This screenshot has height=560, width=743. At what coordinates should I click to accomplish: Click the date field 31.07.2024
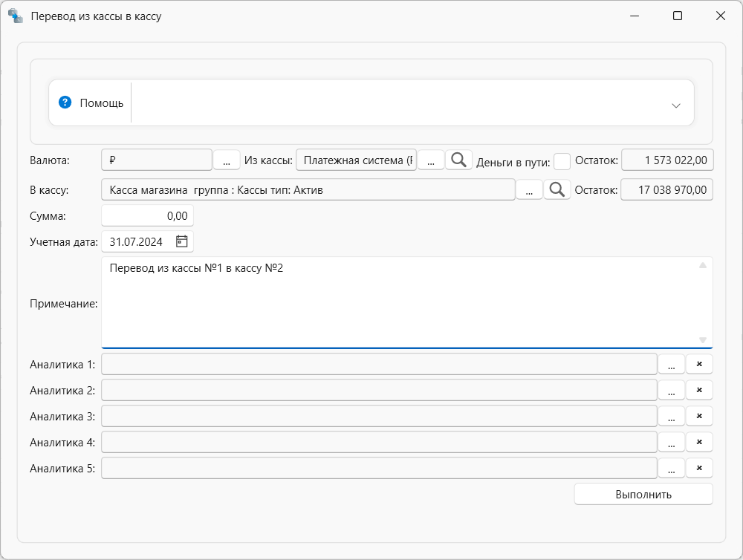147,241
